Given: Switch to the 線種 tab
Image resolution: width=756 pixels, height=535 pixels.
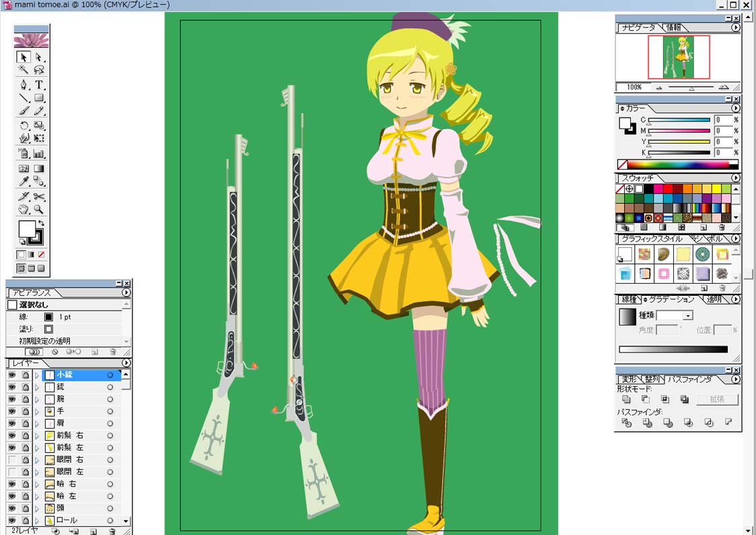Looking at the screenshot, I should [x=629, y=299].
